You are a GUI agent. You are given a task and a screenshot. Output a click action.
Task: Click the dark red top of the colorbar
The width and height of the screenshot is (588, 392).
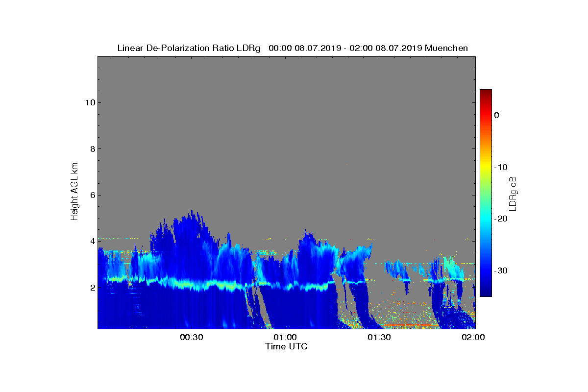pyautogui.click(x=486, y=93)
